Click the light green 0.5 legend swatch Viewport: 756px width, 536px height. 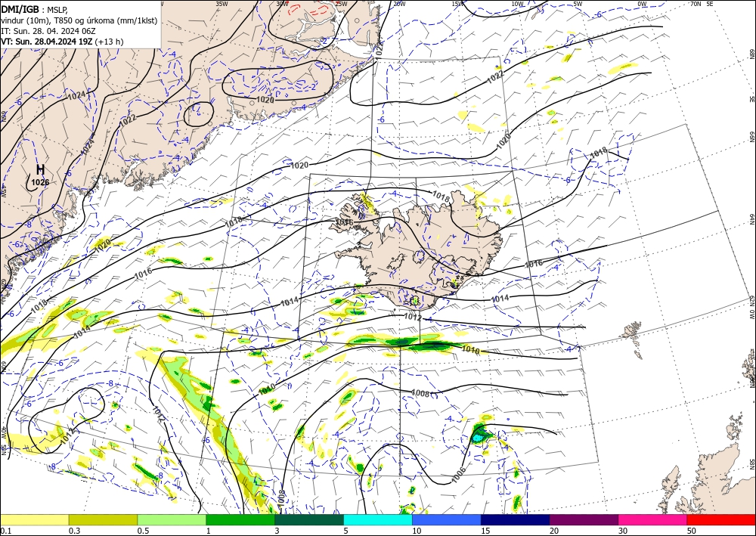(x=172, y=519)
